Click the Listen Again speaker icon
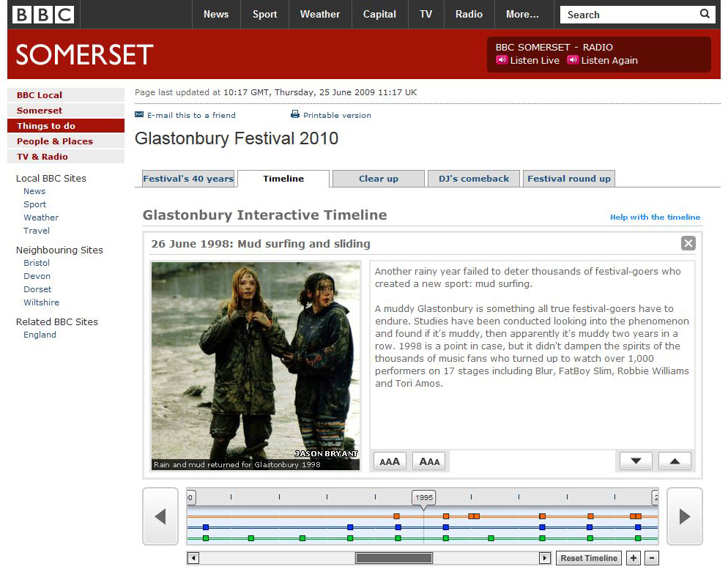The width and height of the screenshot is (728, 580). [x=573, y=60]
